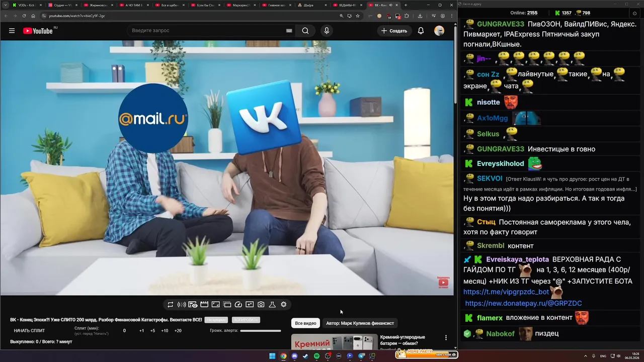Click the video filters eye icon

pyautogui.click(x=193, y=305)
